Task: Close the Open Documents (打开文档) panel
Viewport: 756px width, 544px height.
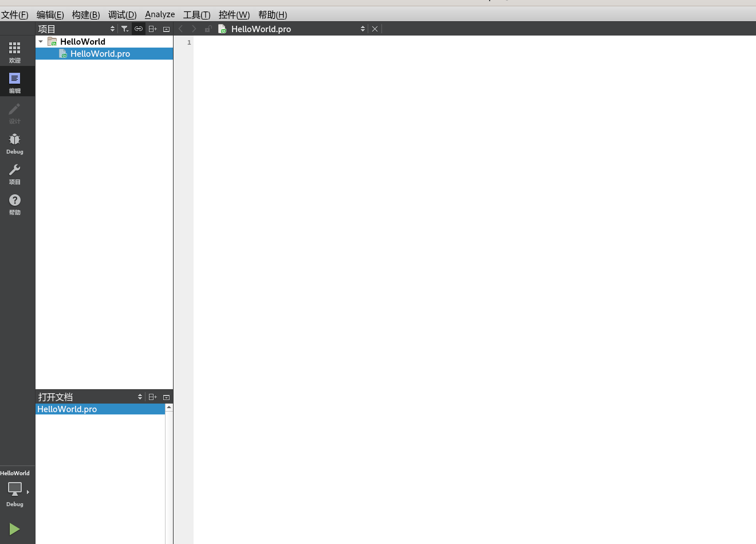Action: click(167, 397)
